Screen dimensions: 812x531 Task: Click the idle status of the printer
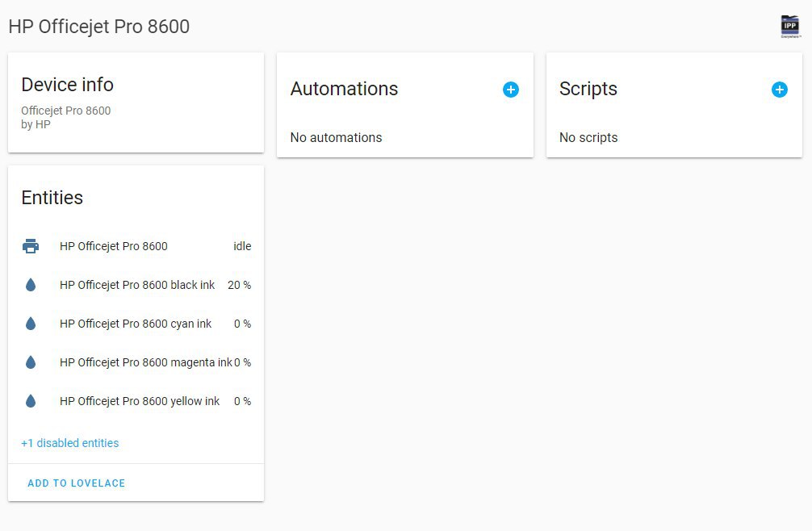[x=242, y=246]
